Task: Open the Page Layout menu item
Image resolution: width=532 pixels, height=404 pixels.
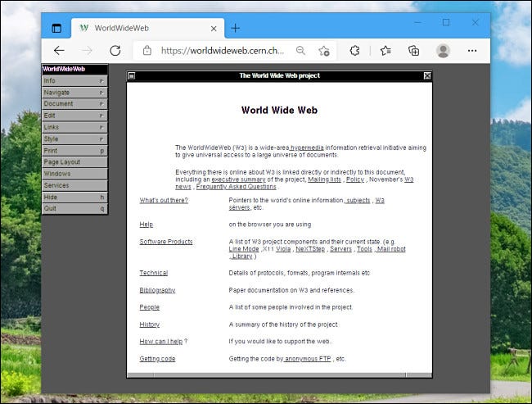Action: click(74, 162)
